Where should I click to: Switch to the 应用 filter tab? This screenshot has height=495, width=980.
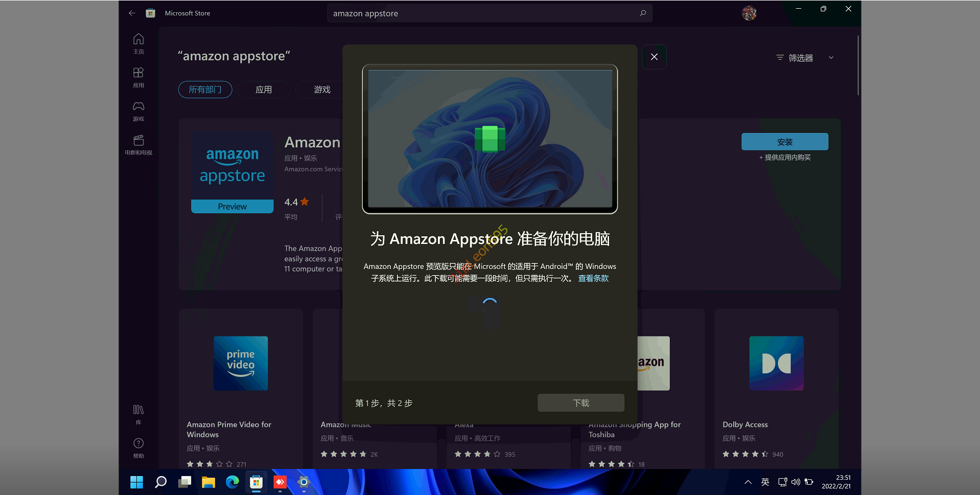tap(264, 89)
